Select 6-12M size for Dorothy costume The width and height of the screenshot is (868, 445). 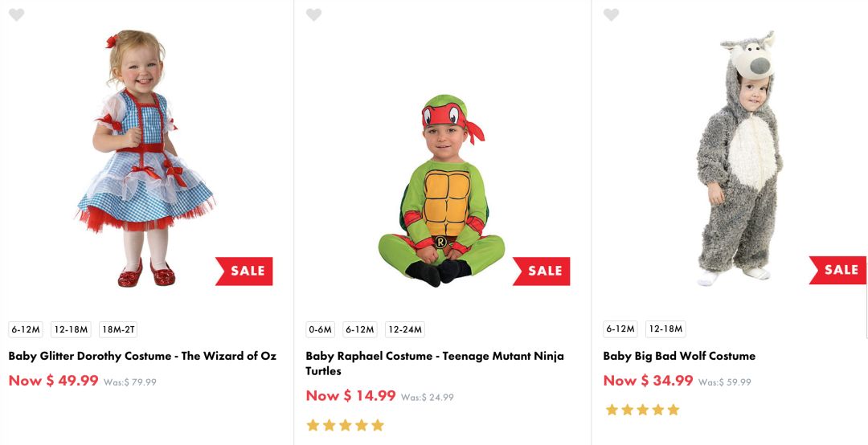(26, 329)
